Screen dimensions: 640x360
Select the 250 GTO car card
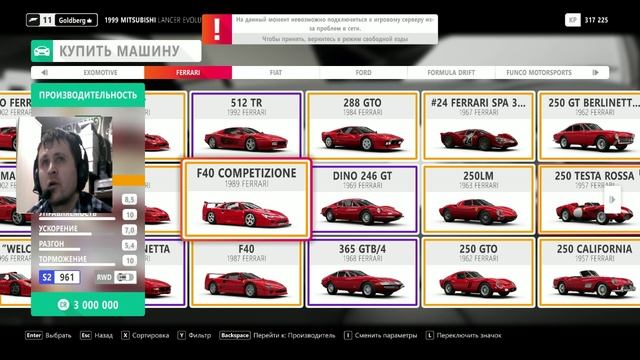pyautogui.click(x=478, y=272)
